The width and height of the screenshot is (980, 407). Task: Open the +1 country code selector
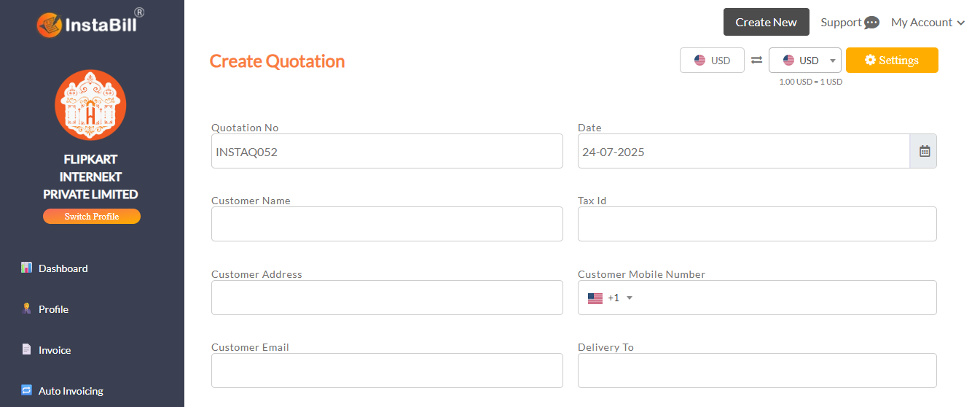(x=610, y=298)
